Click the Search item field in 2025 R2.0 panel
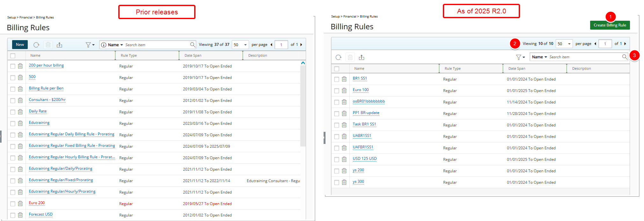This screenshot has height=221, width=644. (585, 57)
